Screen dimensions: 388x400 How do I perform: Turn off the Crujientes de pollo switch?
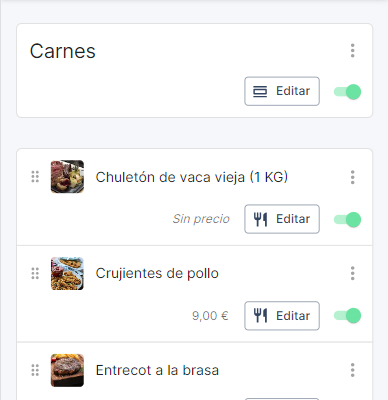[347, 316]
